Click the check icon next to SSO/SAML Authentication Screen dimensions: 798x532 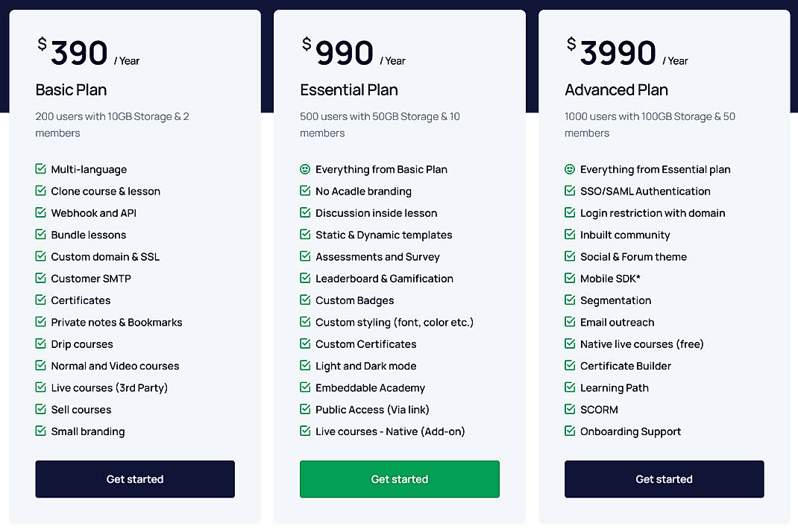click(x=570, y=191)
